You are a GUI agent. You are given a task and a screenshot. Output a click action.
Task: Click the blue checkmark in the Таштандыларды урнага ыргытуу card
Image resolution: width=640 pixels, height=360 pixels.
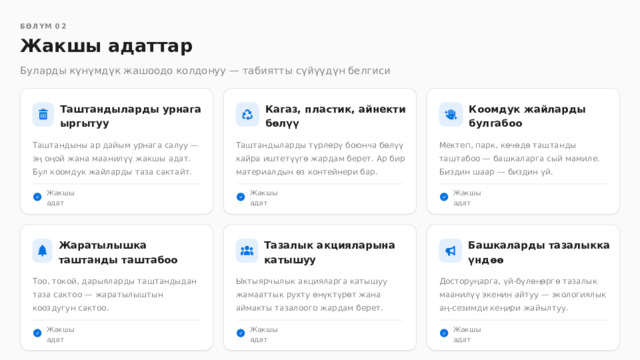(x=37, y=197)
